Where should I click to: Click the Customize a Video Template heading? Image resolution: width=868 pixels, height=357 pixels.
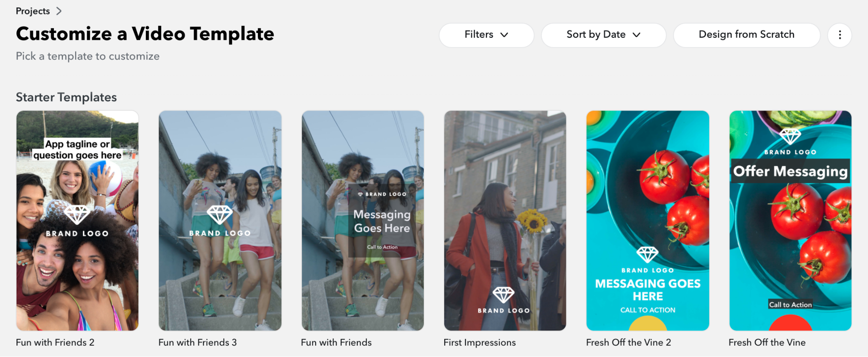pyautogui.click(x=145, y=34)
